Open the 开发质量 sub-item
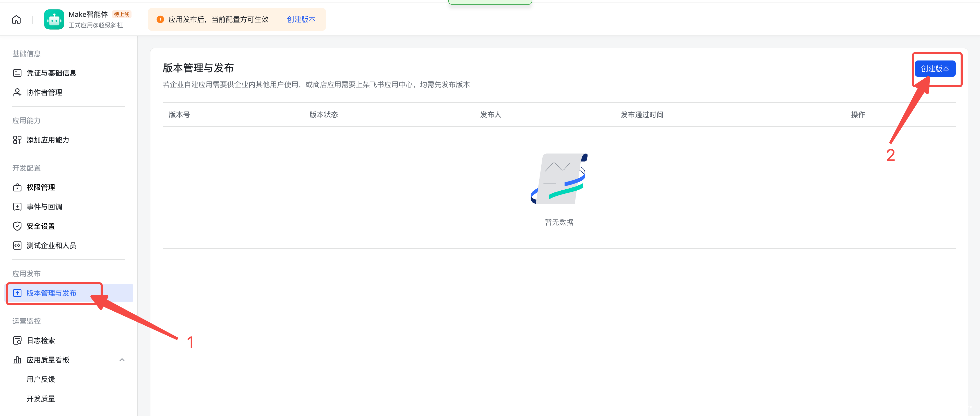Screen dimensions: 980x416 pos(41,398)
